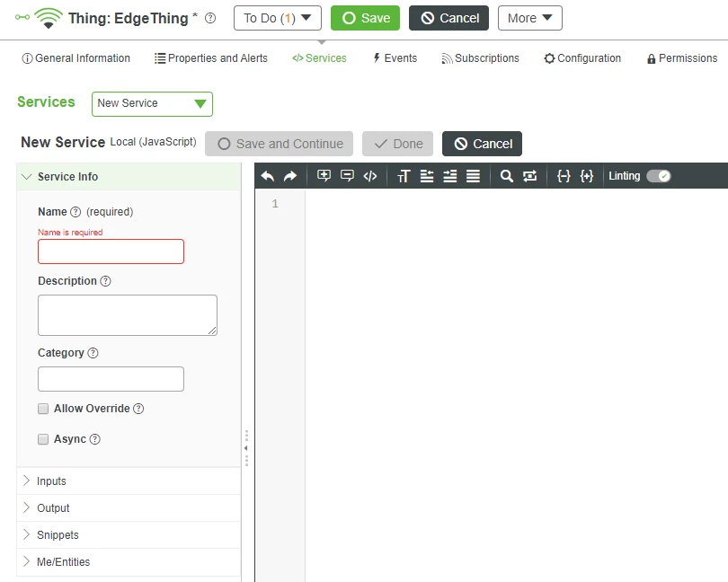Screen dimensions: 728x582
Task: Click the font size icon in editor toolbar
Action: (404, 176)
